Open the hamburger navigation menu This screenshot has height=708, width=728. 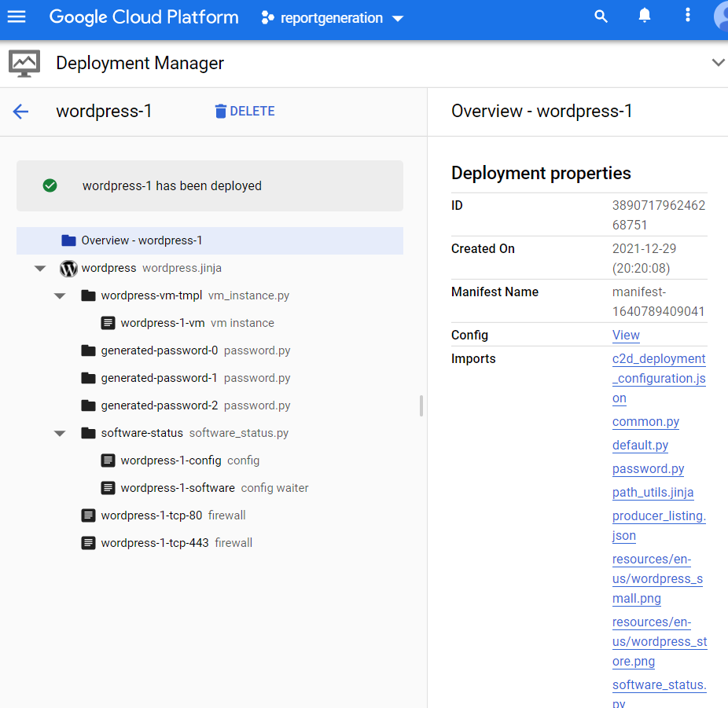coord(17,17)
